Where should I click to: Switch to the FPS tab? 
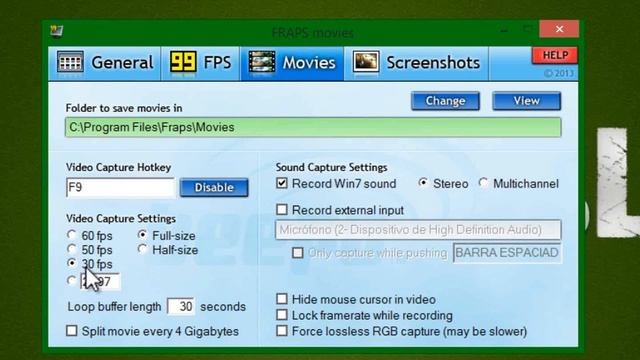pos(200,63)
